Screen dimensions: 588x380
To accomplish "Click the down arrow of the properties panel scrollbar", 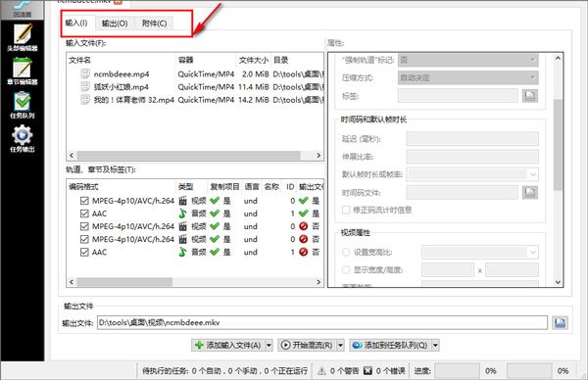I will (x=558, y=282).
